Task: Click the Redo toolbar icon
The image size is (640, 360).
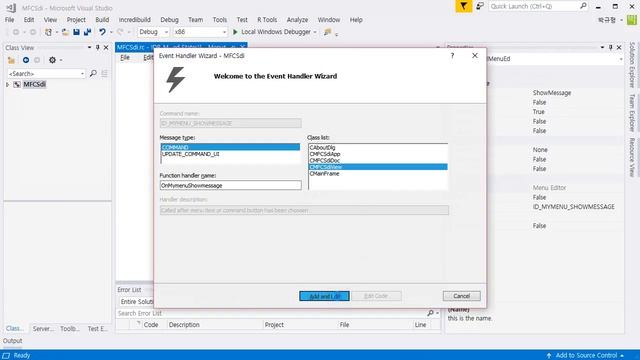Action: point(120,32)
